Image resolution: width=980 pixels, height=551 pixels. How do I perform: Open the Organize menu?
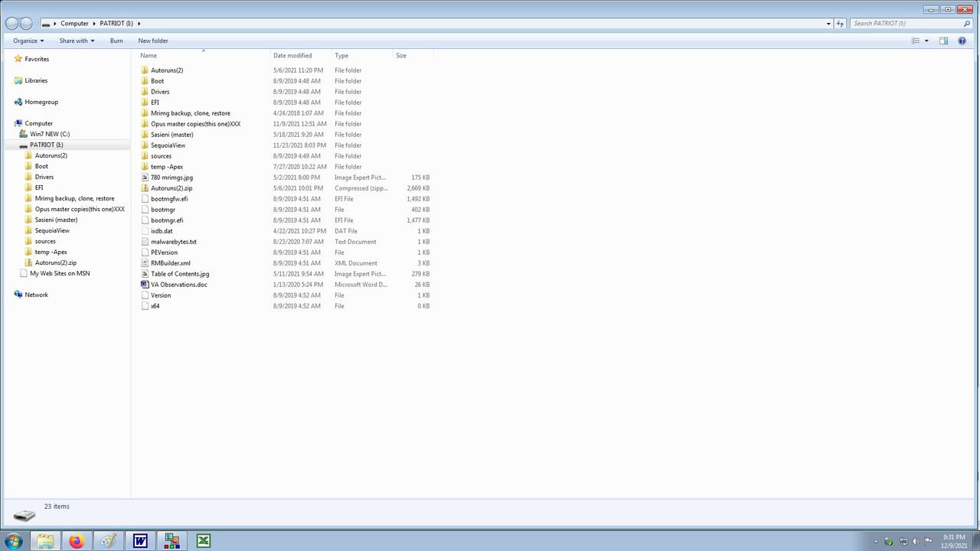click(28, 41)
